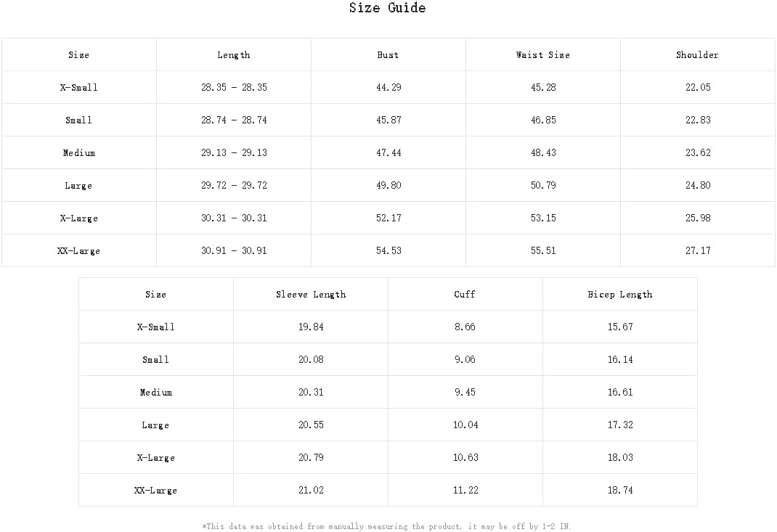Select Large label in second table

coord(155,425)
